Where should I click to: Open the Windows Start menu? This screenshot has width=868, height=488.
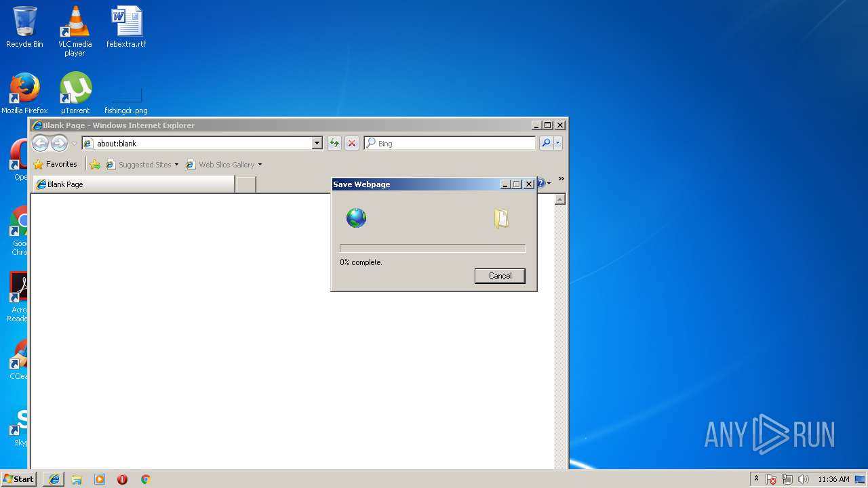(x=18, y=479)
